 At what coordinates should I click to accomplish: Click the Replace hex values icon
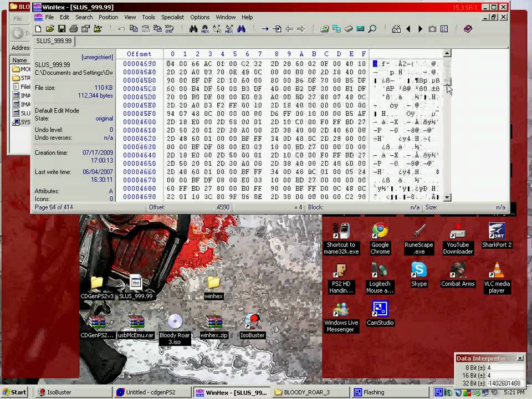[x=229, y=29]
